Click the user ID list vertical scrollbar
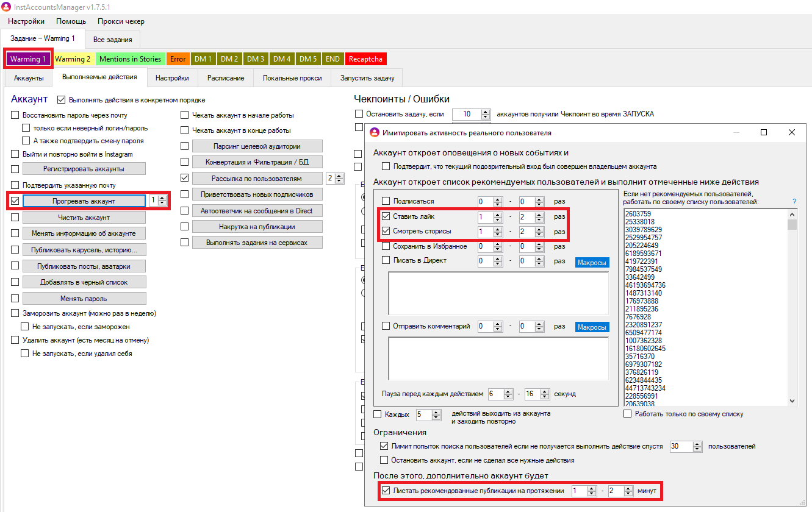The height and width of the screenshot is (512, 812). pyautogui.click(x=792, y=307)
